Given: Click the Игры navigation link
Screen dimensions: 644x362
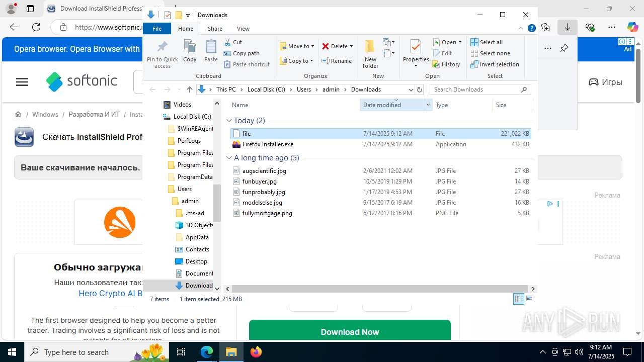Looking at the screenshot, I should tap(606, 82).
